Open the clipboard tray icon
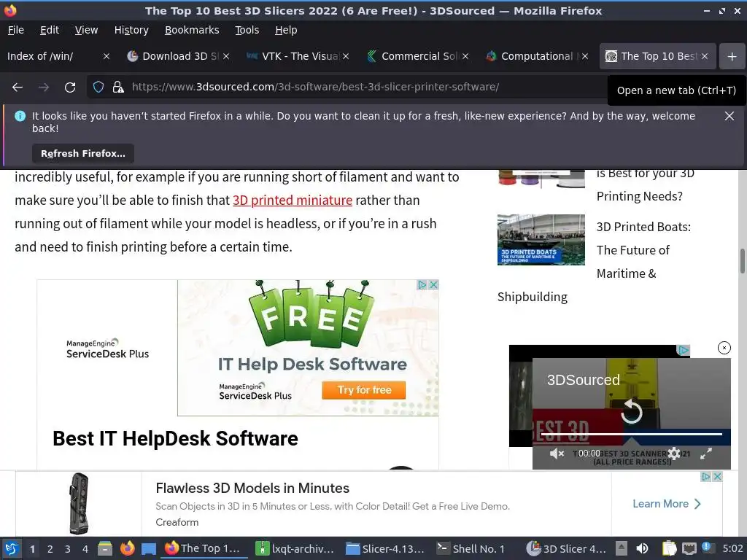The height and width of the screenshot is (560, 747). (669, 548)
